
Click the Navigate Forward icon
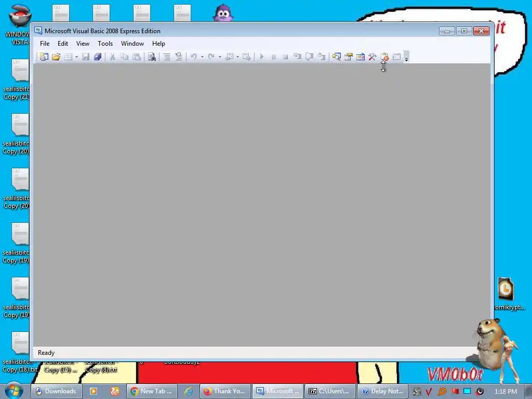[x=247, y=57]
